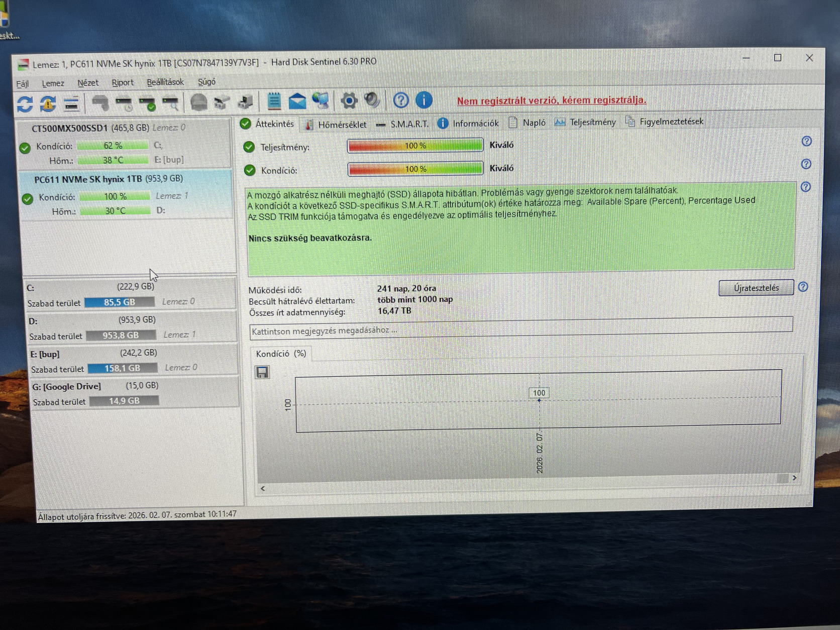This screenshot has height=630, width=840.
Task: Open the Beállítások menu
Action: pyautogui.click(x=165, y=82)
